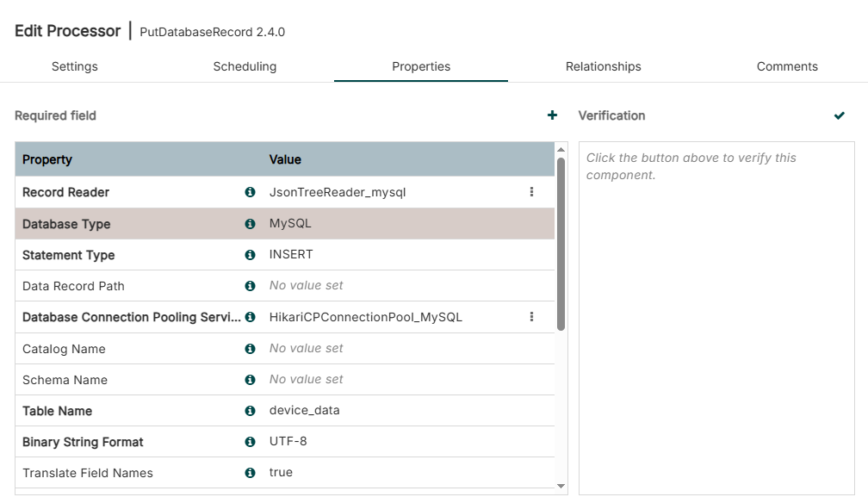868x497 pixels.
Task: Click info icon for Translate Field Names
Action: tap(250, 473)
